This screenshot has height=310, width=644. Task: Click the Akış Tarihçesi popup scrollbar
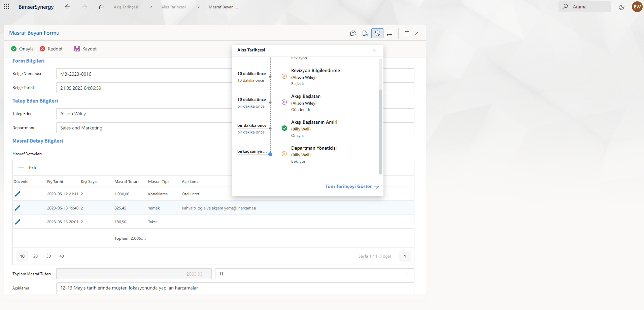click(x=380, y=132)
